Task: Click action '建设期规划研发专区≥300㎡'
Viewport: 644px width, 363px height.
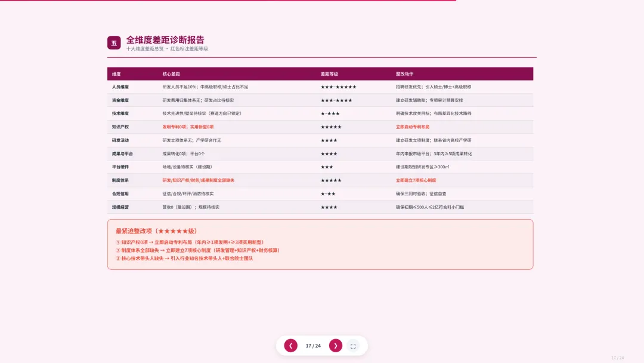Action: (x=422, y=167)
